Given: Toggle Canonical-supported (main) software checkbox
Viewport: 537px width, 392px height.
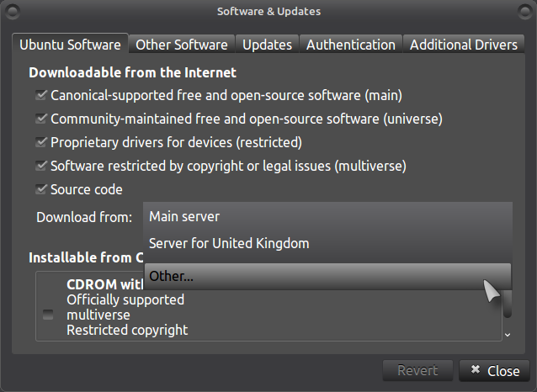Looking at the screenshot, I should point(41,95).
